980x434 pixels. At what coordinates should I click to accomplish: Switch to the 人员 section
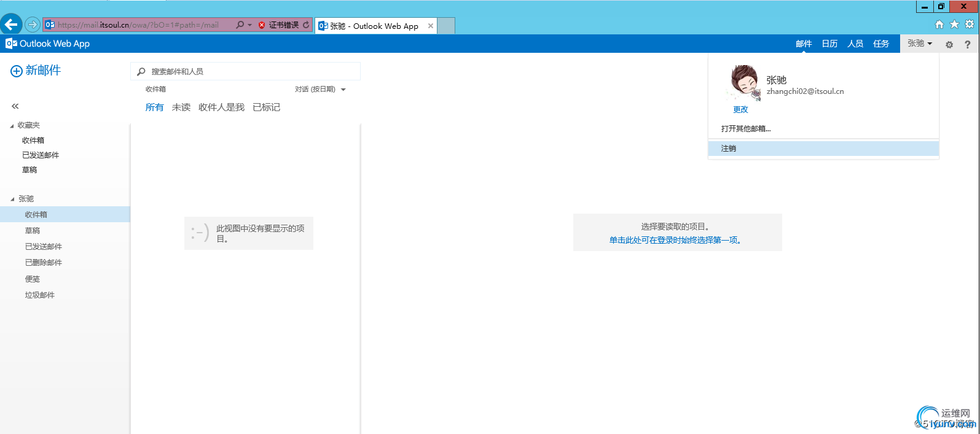(855, 44)
